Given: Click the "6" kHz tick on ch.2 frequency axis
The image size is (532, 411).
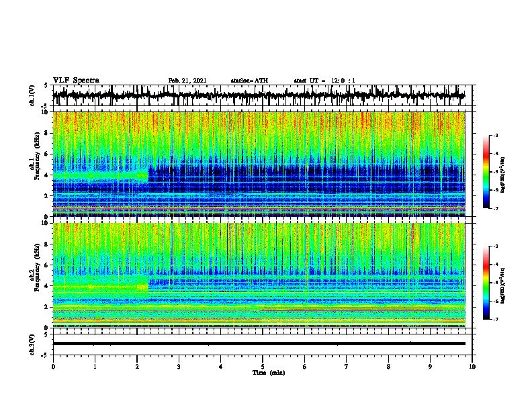Looking at the screenshot, I should tap(47, 265).
